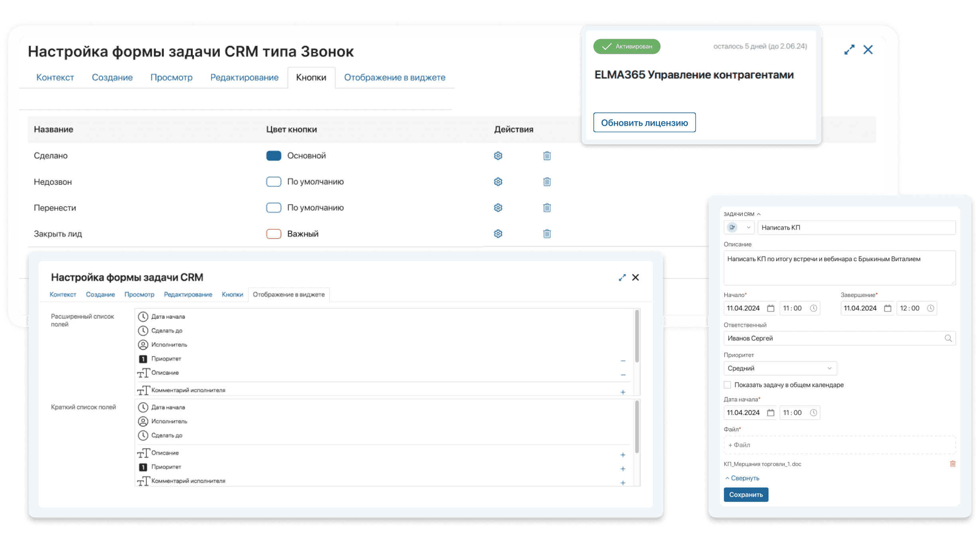Click the Сохранить button
The width and height of the screenshot is (980, 543).
tap(745, 495)
